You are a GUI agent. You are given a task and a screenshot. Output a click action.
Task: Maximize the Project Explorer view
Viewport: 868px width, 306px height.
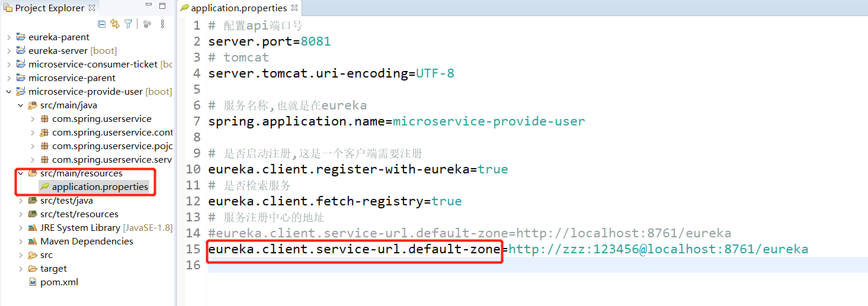(163, 7)
